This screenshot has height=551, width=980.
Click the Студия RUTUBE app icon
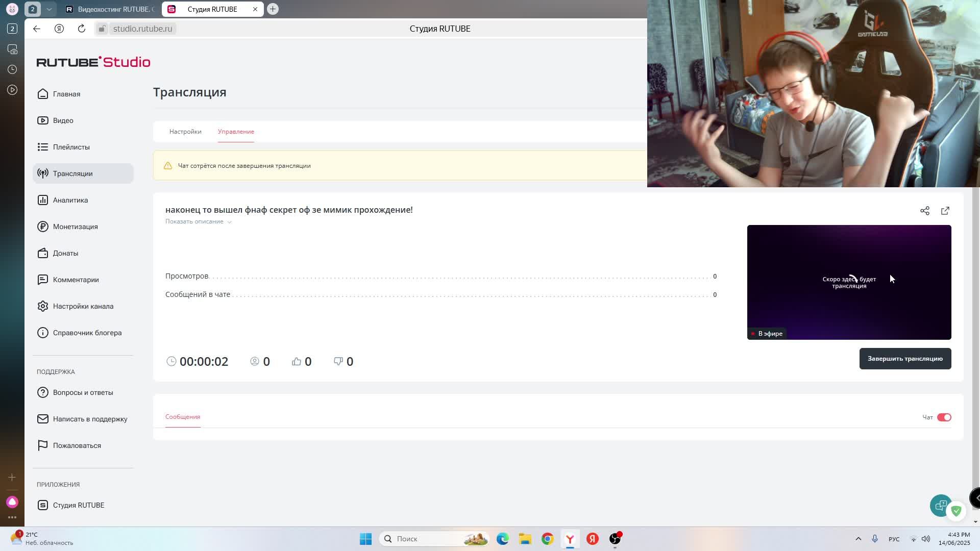point(43,505)
